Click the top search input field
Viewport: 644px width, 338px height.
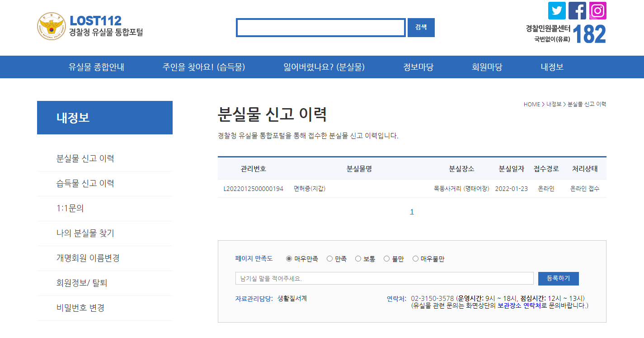pos(321,28)
